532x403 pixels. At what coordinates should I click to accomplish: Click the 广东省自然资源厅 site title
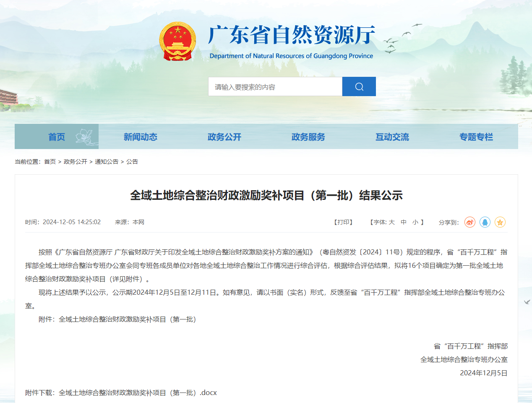(x=292, y=35)
